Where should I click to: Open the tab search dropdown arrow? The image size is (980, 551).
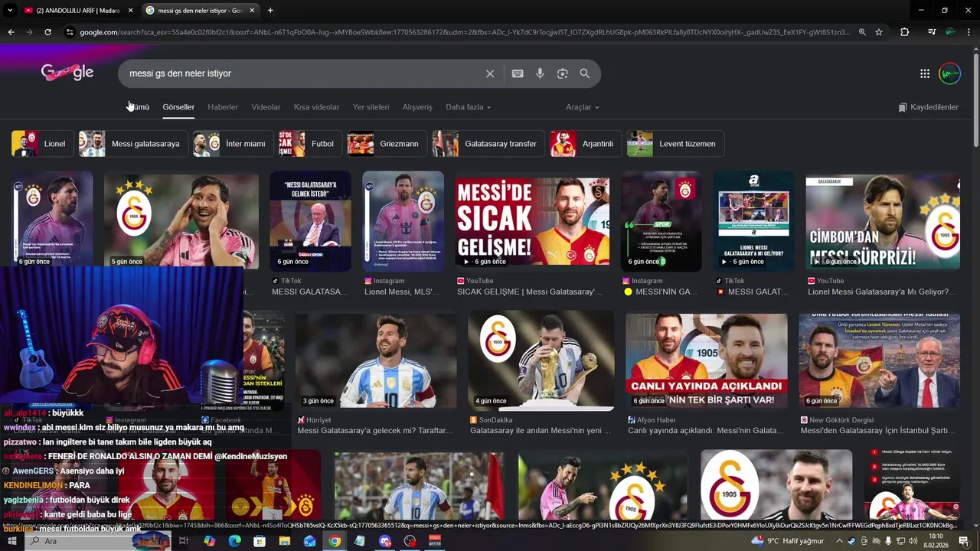(10, 11)
